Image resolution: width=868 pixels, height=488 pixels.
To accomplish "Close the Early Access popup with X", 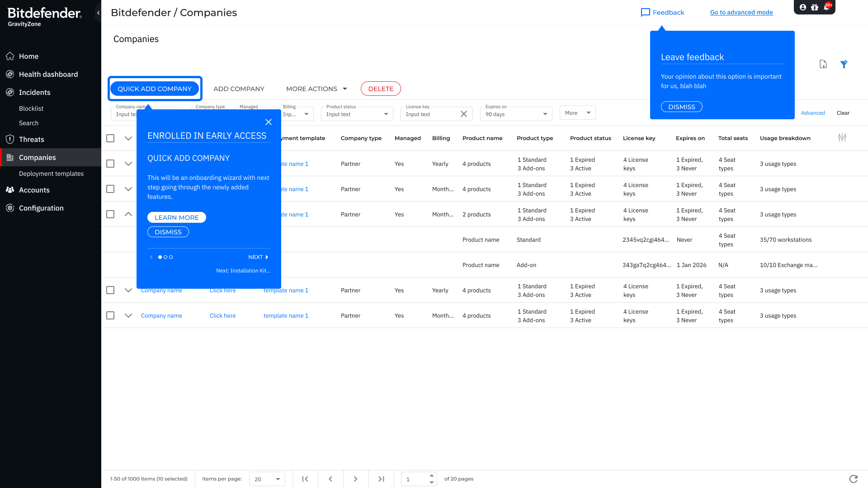I will (x=269, y=122).
